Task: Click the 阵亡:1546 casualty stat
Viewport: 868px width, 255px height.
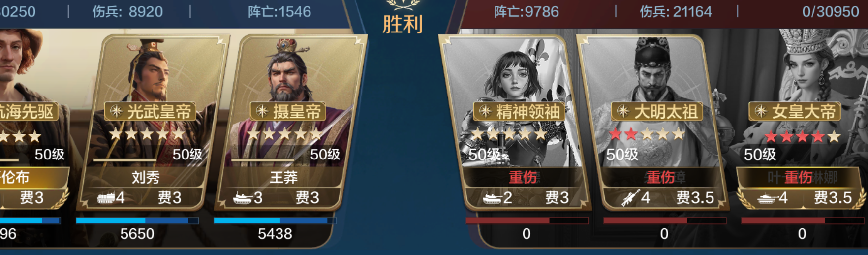Action: [x=279, y=11]
